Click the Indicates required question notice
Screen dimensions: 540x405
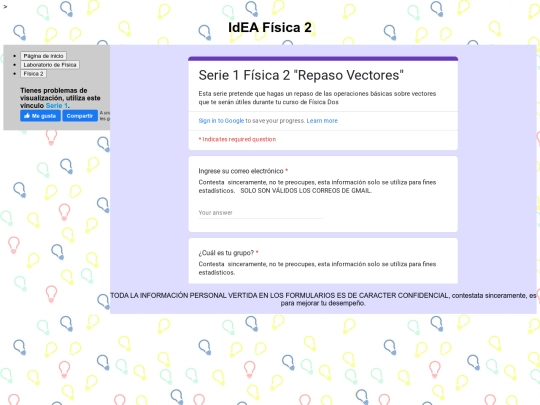click(x=237, y=139)
